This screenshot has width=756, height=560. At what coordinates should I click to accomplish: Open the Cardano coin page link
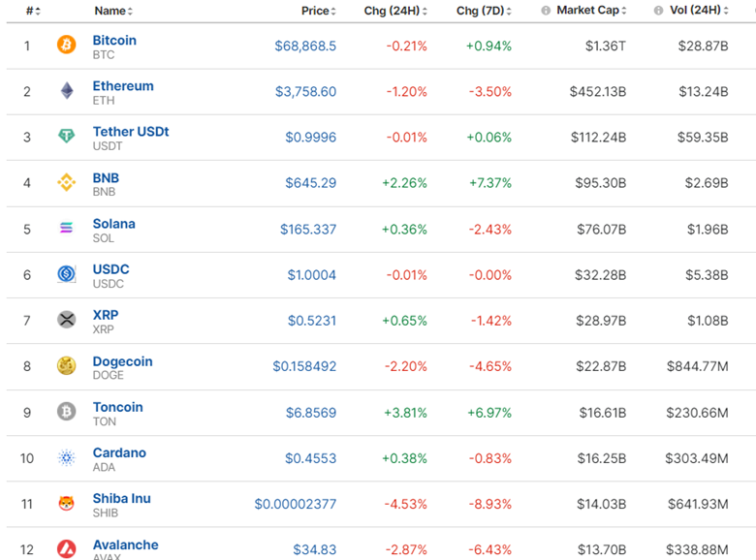pyautogui.click(x=119, y=453)
